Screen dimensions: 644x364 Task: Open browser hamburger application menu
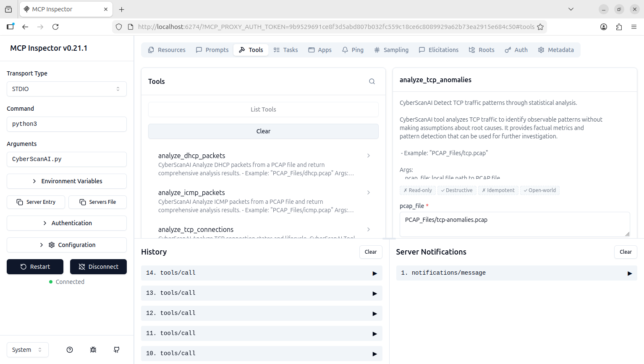tap(634, 27)
